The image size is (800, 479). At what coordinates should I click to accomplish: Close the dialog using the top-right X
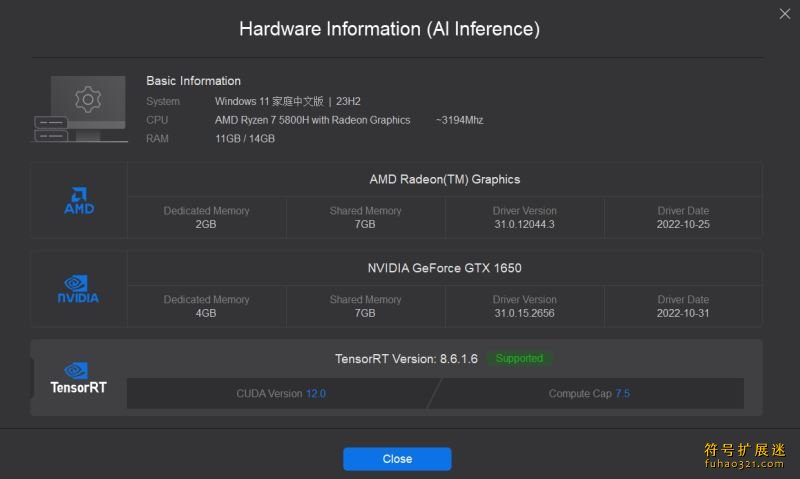(784, 13)
